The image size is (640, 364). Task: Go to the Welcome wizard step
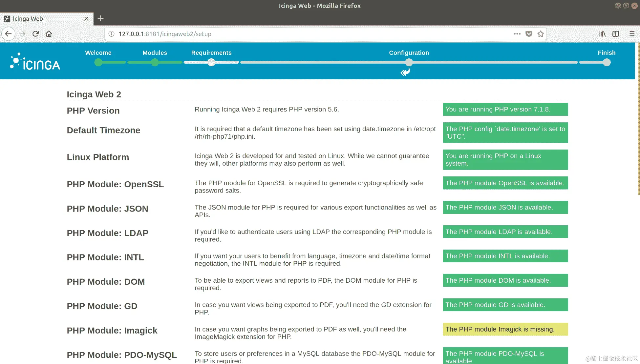[x=98, y=62]
